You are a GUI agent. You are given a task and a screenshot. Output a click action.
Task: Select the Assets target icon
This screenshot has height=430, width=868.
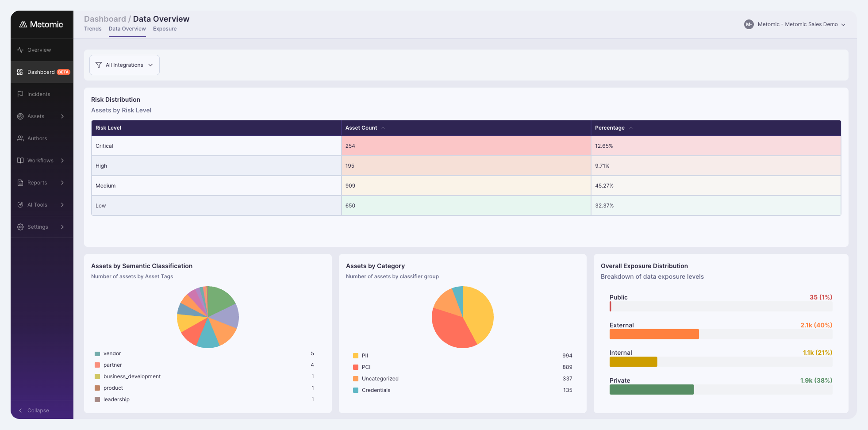(x=20, y=116)
